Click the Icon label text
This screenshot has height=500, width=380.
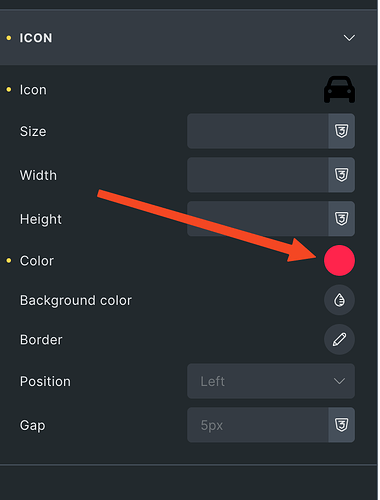pyautogui.click(x=33, y=90)
